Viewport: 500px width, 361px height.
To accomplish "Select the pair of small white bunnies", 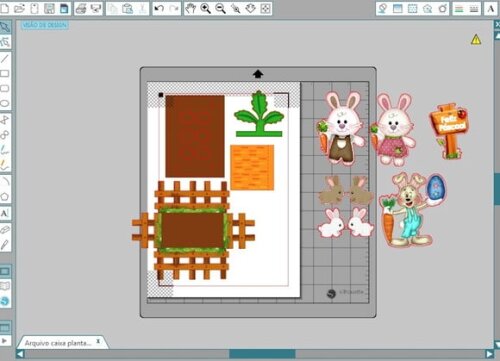I will click(x=346, y=223).
